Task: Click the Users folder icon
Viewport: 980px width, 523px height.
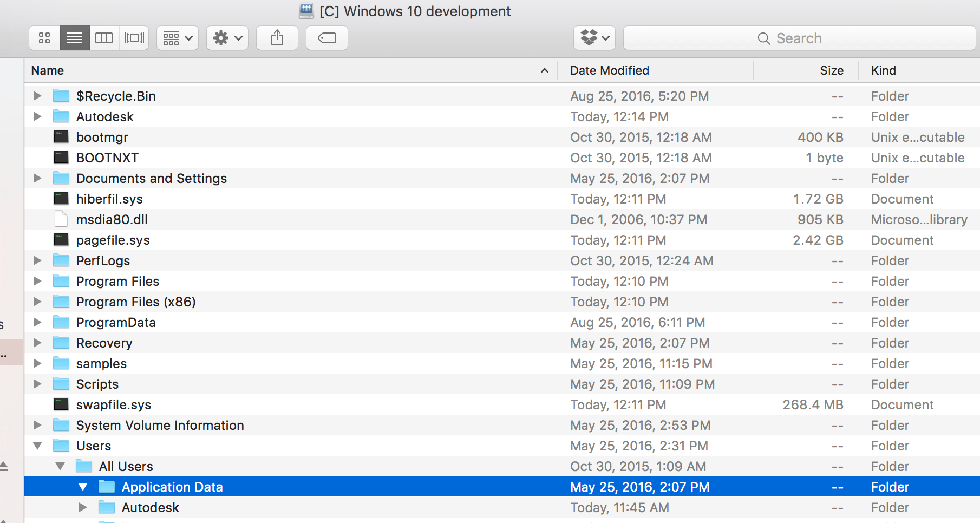Action: pos(61,446)
